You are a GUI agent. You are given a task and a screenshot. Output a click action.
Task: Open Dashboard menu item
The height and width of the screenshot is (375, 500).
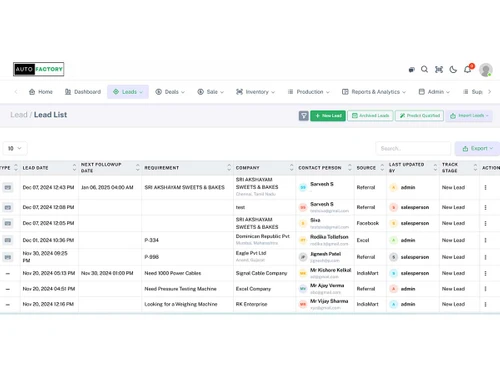click(x=83, y=92)
